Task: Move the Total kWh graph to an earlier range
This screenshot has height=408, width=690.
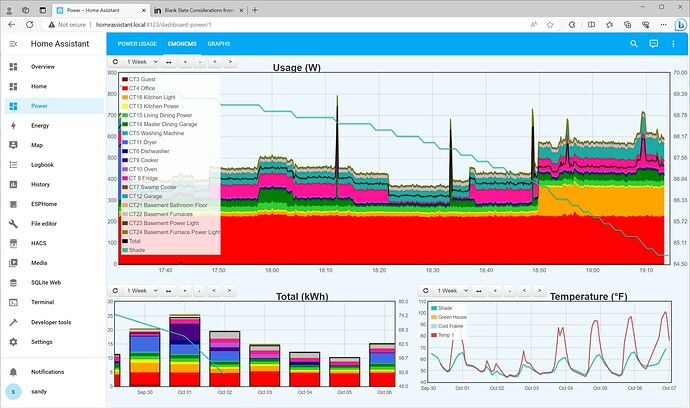Action: click(x=214, y=290)
